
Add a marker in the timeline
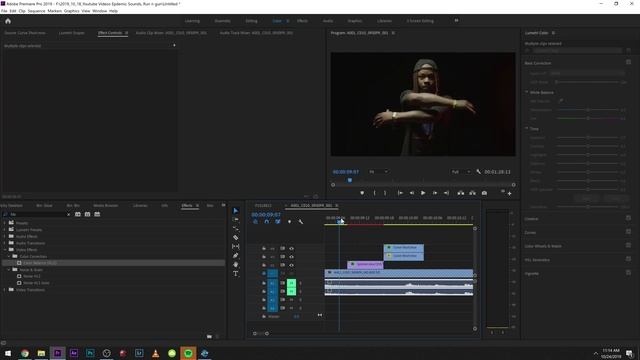tap(289, 222)
